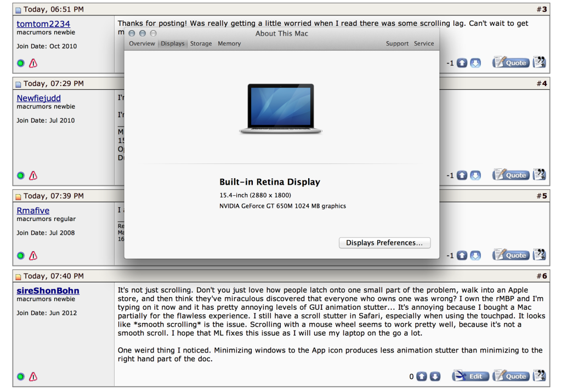Click 'NVIDIA GeForce GT 650M 1024 MB graphics'
Viewport: 561px width, 392px height.
pyautogui.click(x=282, y=206)
